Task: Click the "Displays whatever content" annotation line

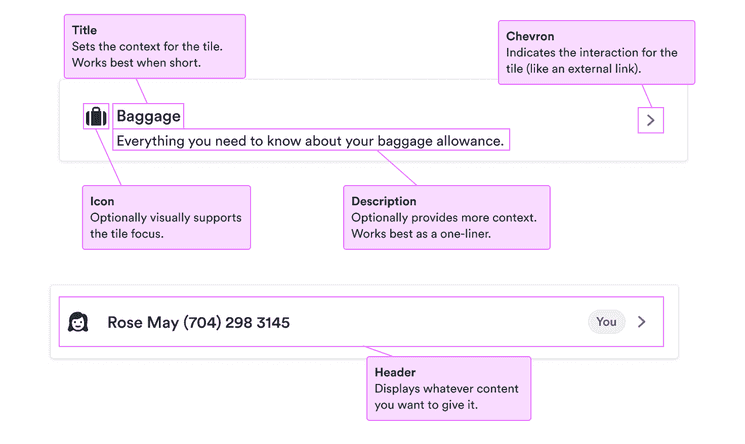Action: [x=447, y=389]
